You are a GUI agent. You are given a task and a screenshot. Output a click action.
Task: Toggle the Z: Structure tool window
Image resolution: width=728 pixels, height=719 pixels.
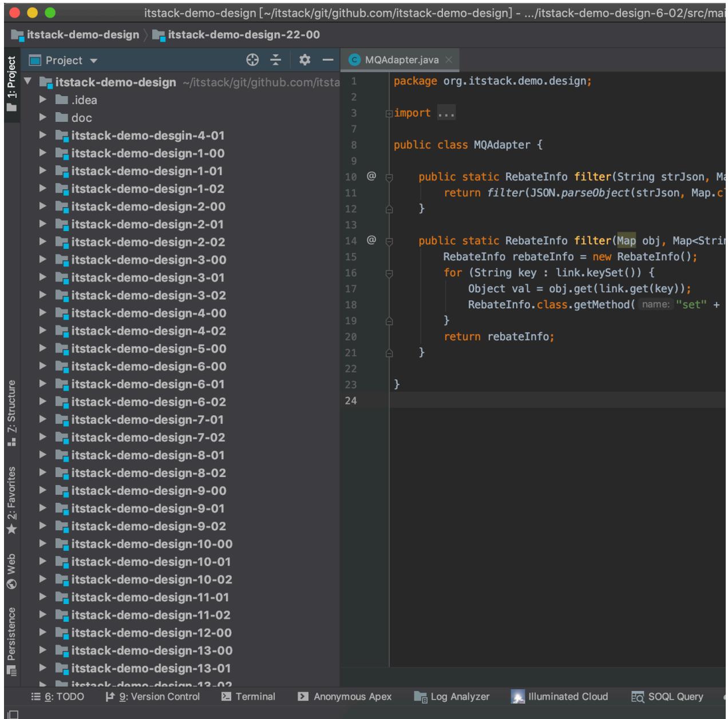[x=11, y=413]
